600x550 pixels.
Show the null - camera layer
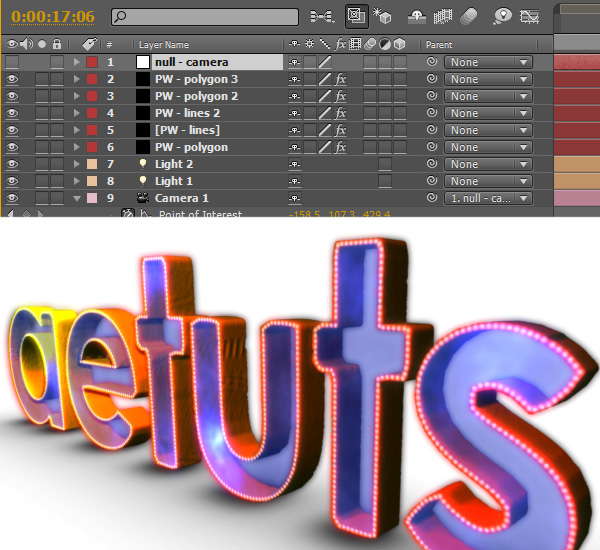pos(12,62)
